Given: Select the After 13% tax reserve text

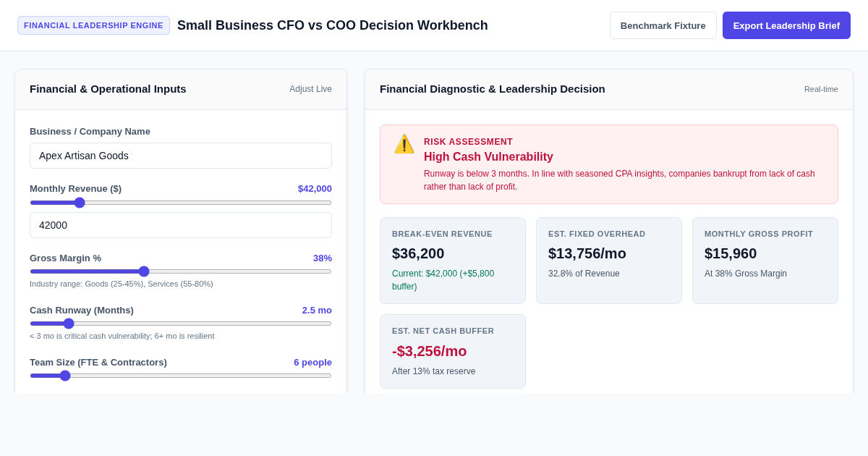Looking at the screenshot, I should [434, 371].
